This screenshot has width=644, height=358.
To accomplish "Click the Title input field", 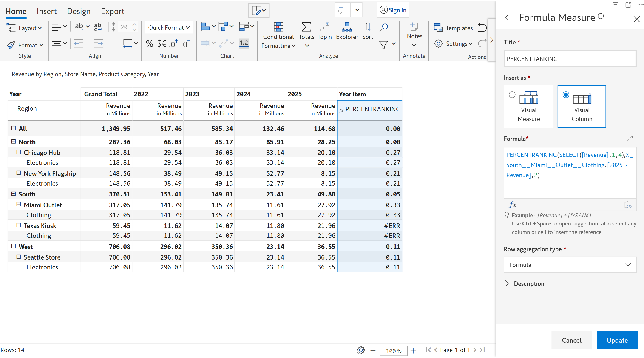I will pyautogui.click(x=570, y=59).
